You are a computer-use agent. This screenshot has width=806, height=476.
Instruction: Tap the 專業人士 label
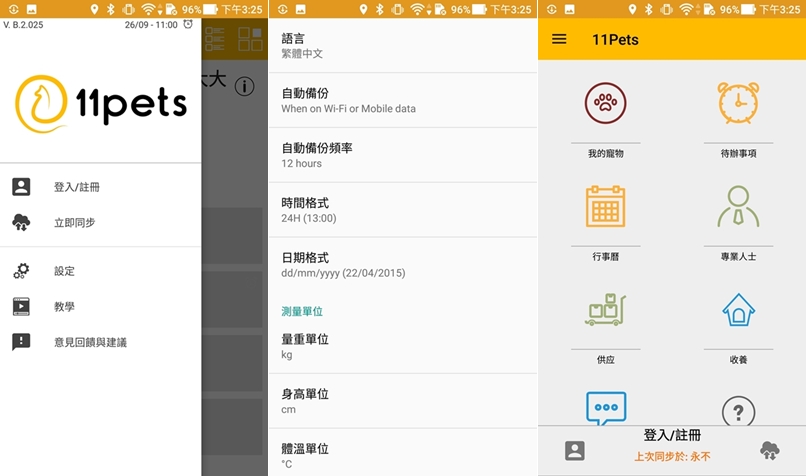point(738,257)
